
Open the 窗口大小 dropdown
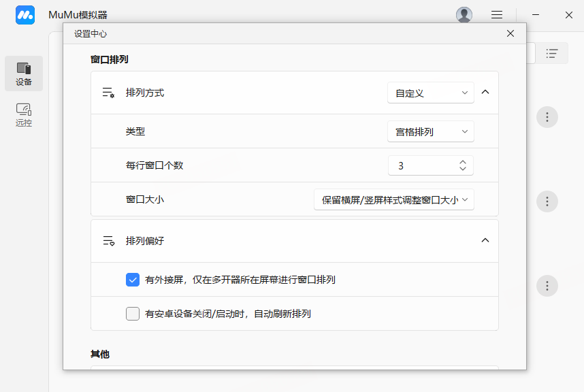[393, 200]
